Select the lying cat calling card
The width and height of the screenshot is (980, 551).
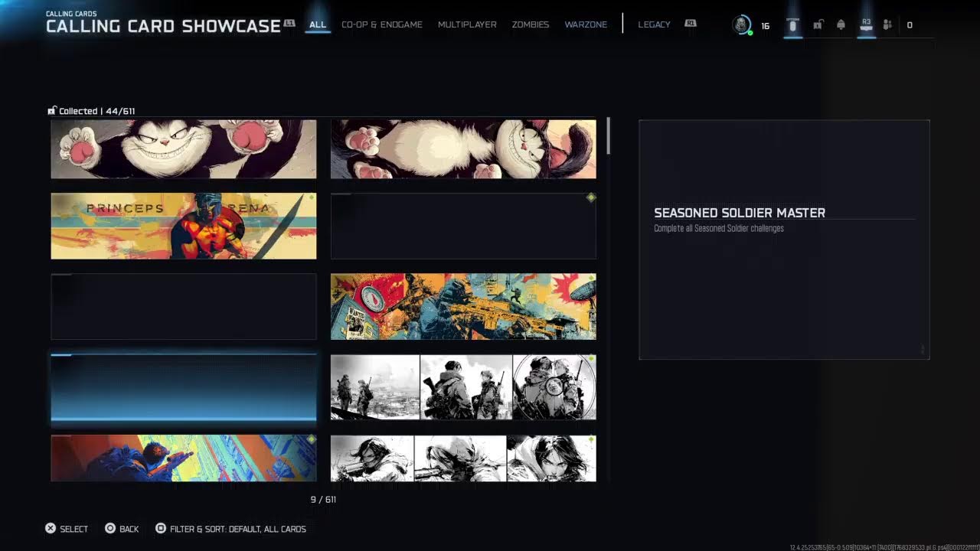[x=463, y=148]
